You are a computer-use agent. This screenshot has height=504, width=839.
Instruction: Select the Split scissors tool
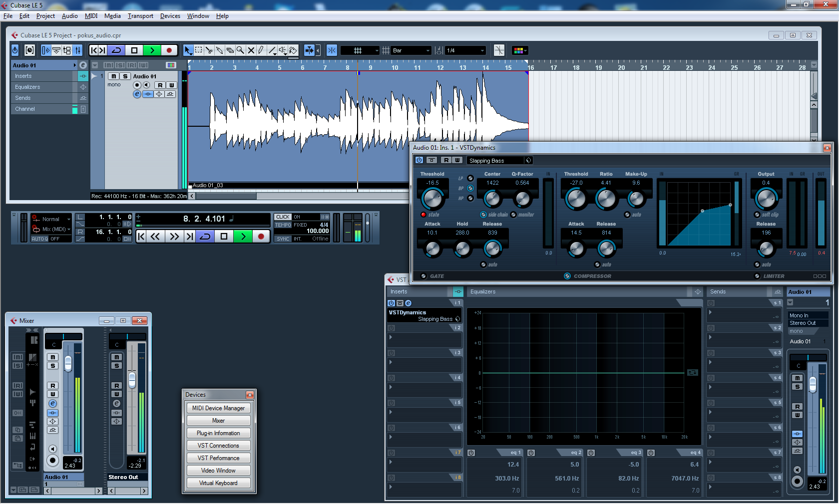point(209,50)
